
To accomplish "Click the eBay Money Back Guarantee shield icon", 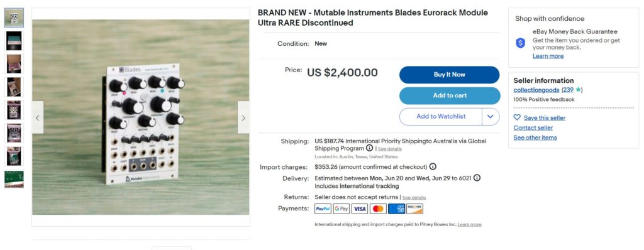I will pos(520,43).
